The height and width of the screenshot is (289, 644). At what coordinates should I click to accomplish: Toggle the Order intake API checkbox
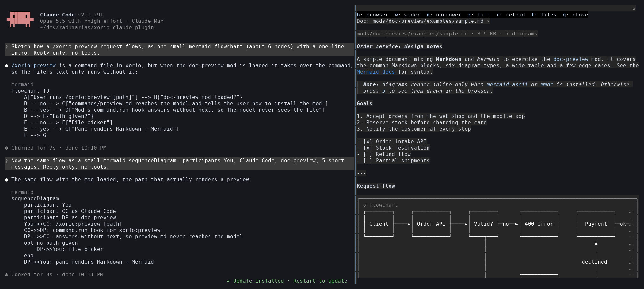(368, 142)
